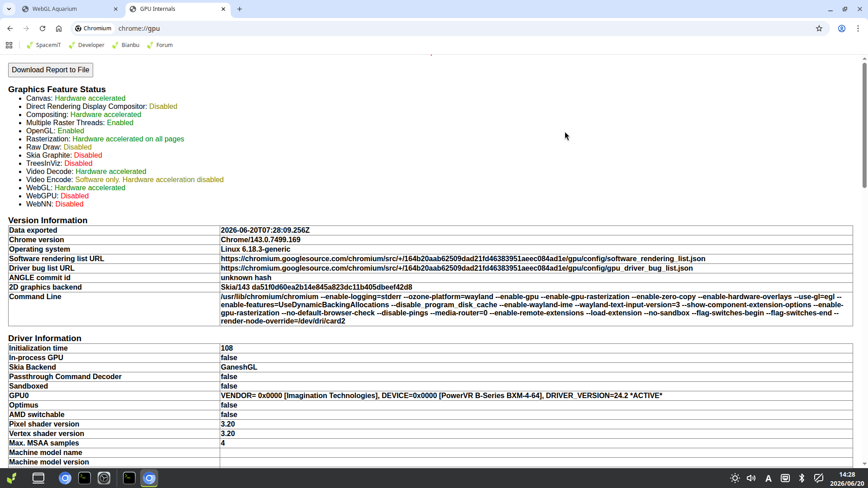Close the GPU Internals tab
This screenshot has width=868, height=488.
coord(223,9)
